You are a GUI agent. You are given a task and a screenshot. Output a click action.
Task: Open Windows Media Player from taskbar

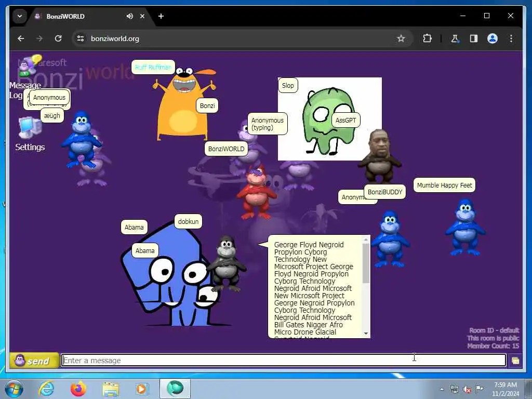[142, 389]
